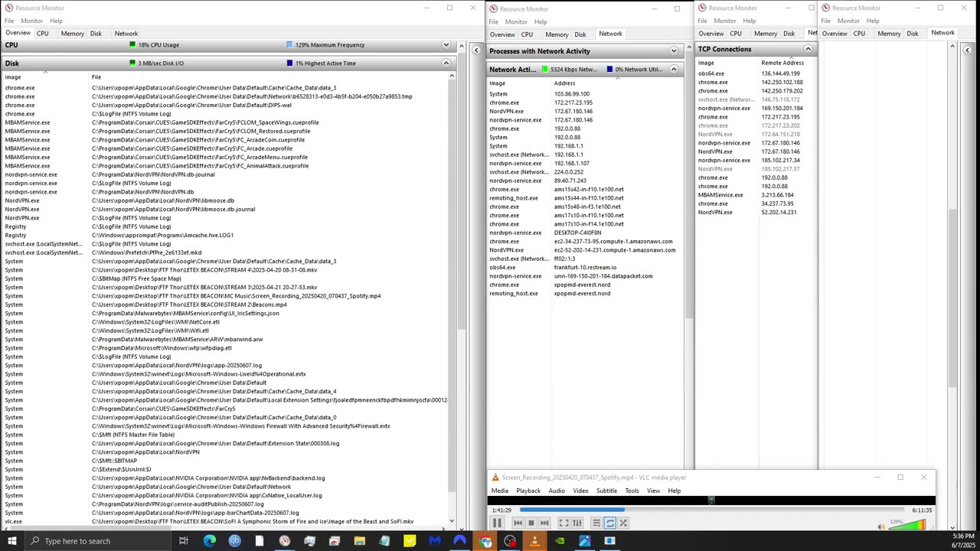Seek on the VLC progress bar
Screen dimensions: 980x551
711,510
